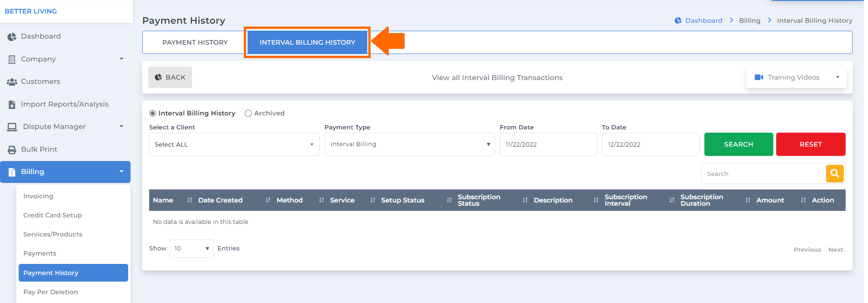
Task: Click the To Date input field
Action: (x=650, y=144)
